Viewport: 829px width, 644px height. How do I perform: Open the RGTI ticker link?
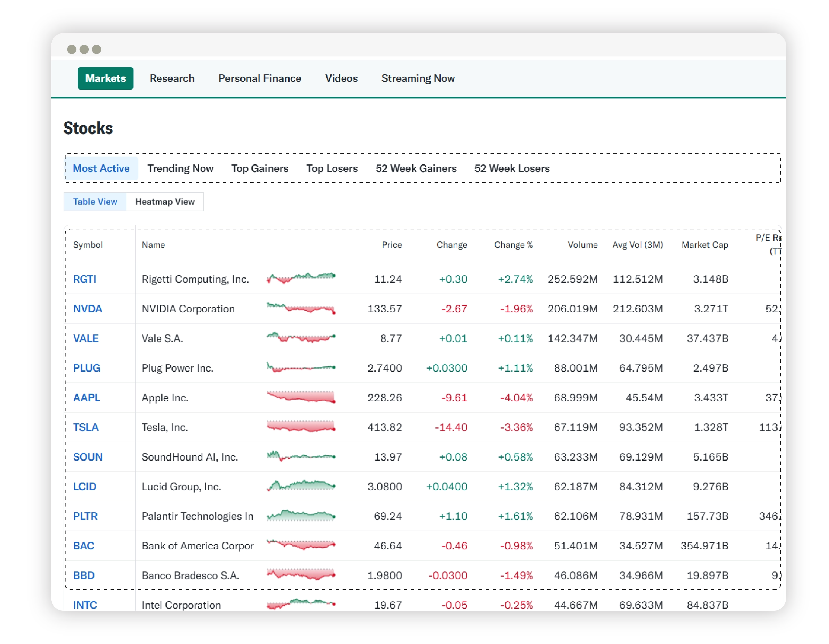(84, 279)
